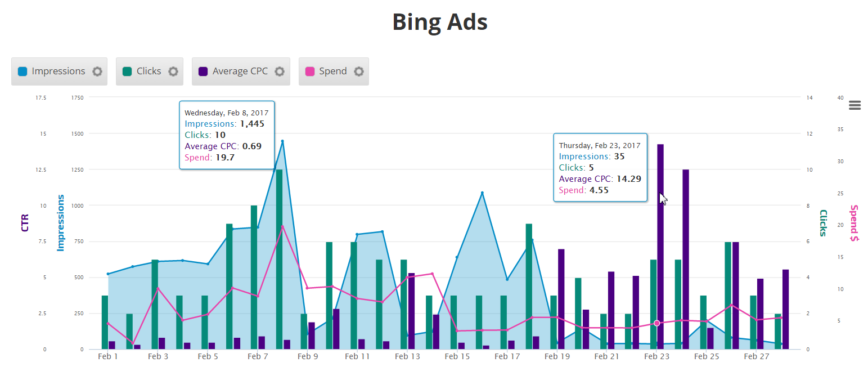Click the Feb 9 x-axis label
Screen dimensions: 868x380
pyautogui.click(x=308, y=356)
